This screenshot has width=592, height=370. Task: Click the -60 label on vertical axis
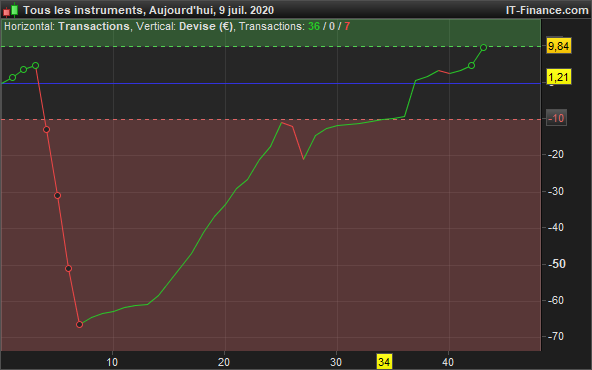[556, 300]
